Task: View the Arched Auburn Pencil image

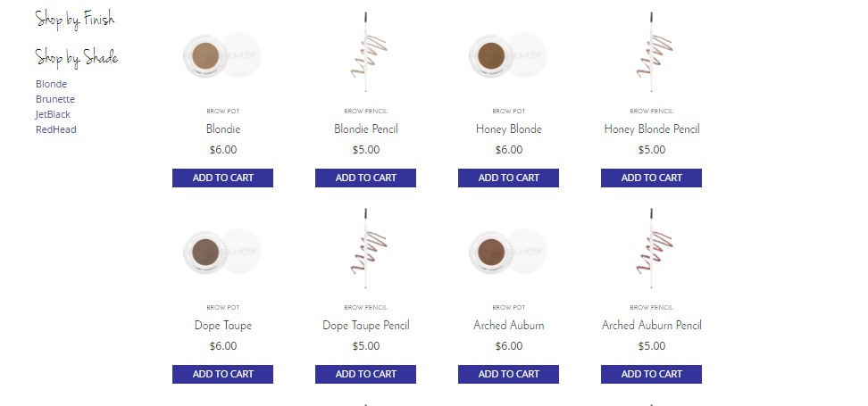Action: (652, 248)
